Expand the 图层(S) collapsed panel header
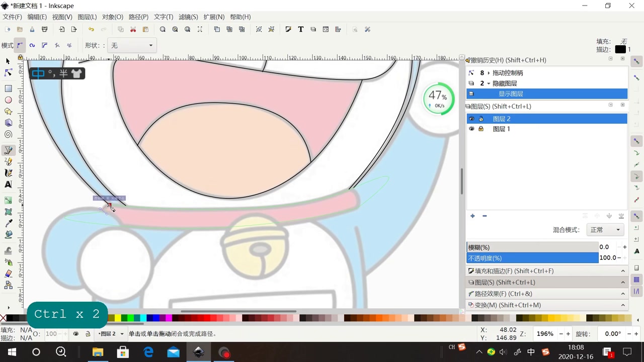Viewport: 644px width, 362px height. point(547,282)
